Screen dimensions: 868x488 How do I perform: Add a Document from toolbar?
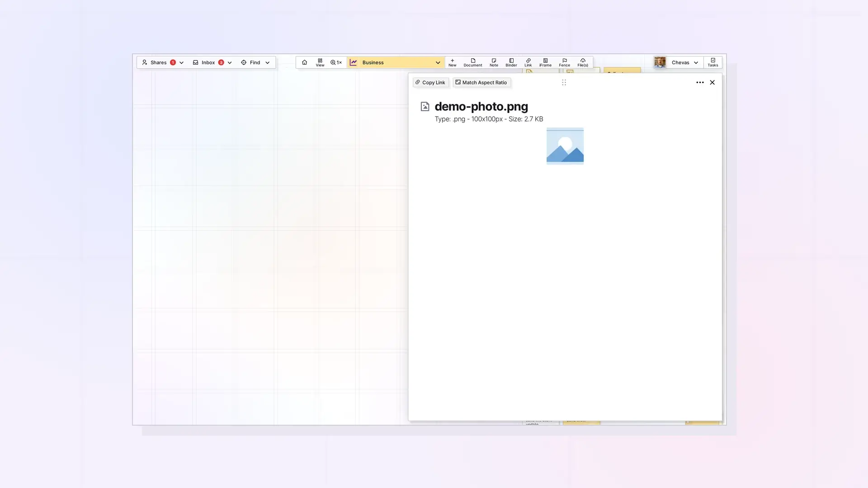pyautogui.click(x=473, y=62)
